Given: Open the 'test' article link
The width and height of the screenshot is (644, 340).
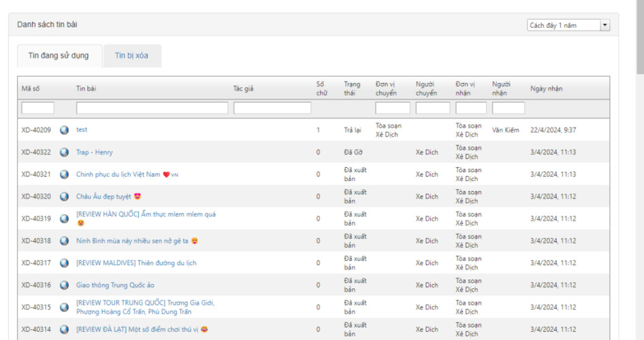Looking at the screenshot, I should (82, 130).
